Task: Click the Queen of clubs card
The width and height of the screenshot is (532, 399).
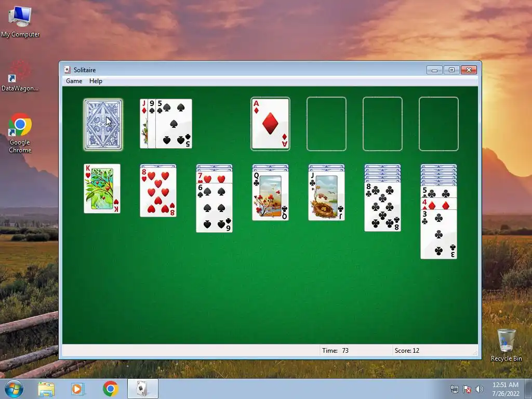Action: [x=270, y=196]
